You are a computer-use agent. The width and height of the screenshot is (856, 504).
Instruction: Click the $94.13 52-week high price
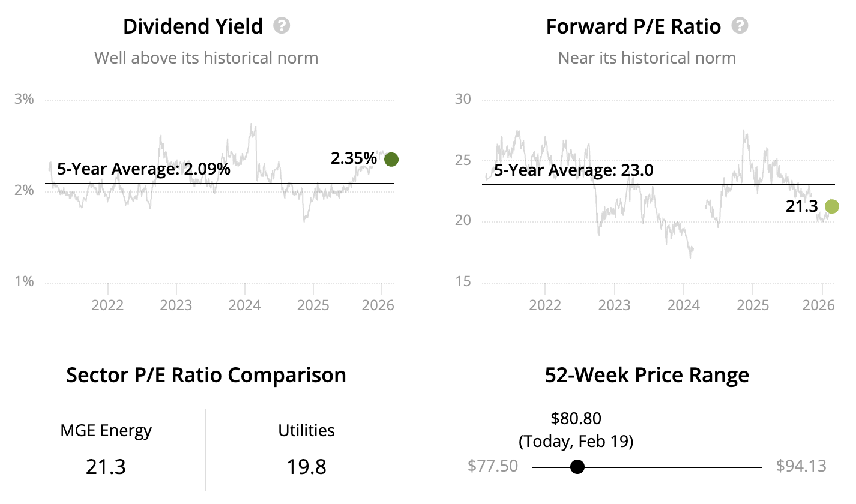(801, 466)
